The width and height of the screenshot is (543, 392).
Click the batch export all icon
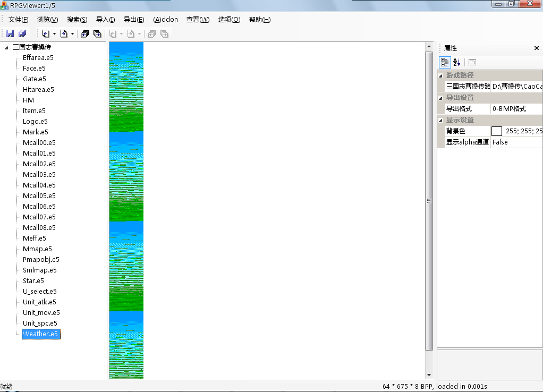coord(97,34)
